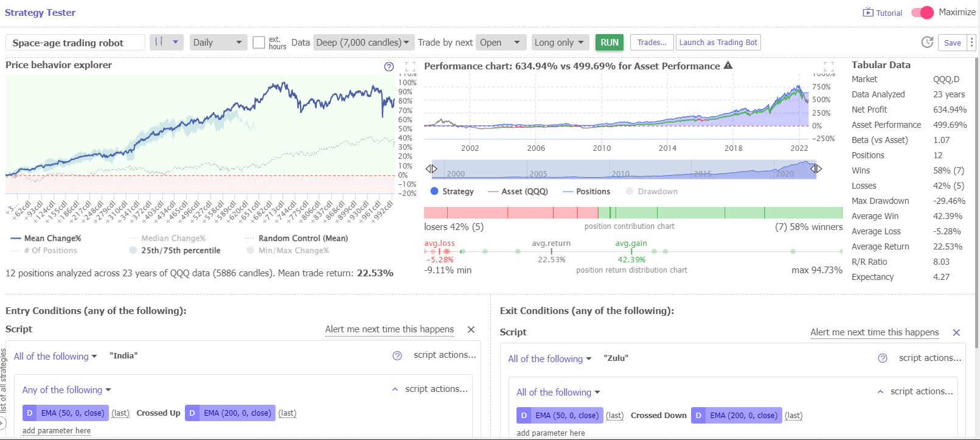Open script actions for Exit inner group
Image resolution: width=980 pixels, height=440 pixels.
pos(922,391)
